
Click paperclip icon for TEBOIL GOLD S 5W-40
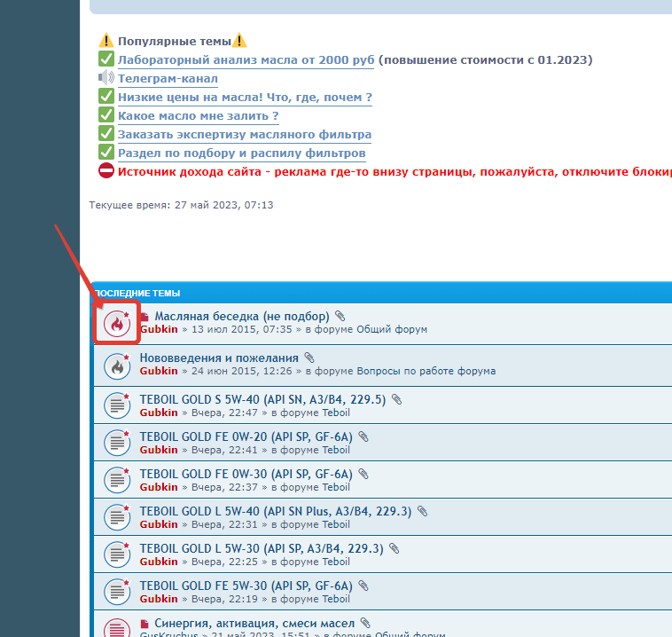(x=397, y=399)
